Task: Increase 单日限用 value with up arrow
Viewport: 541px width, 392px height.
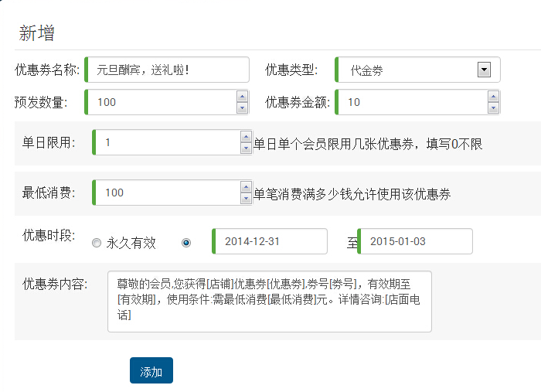Action: [x=247, y=136]
